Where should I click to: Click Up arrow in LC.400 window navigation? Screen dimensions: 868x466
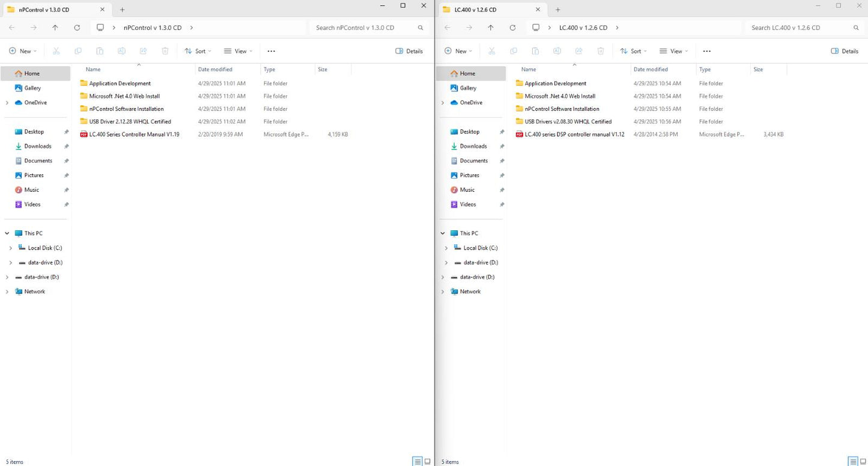tap(491, 28)
